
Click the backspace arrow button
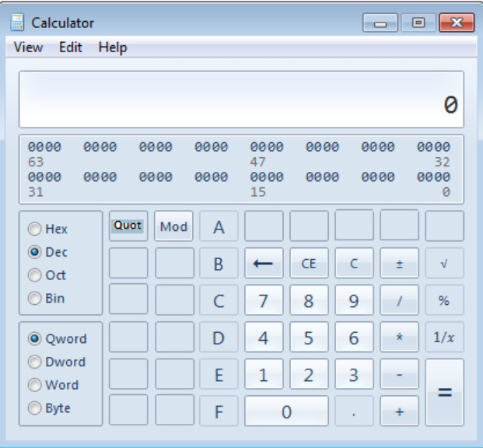click(x=264, y=263)
